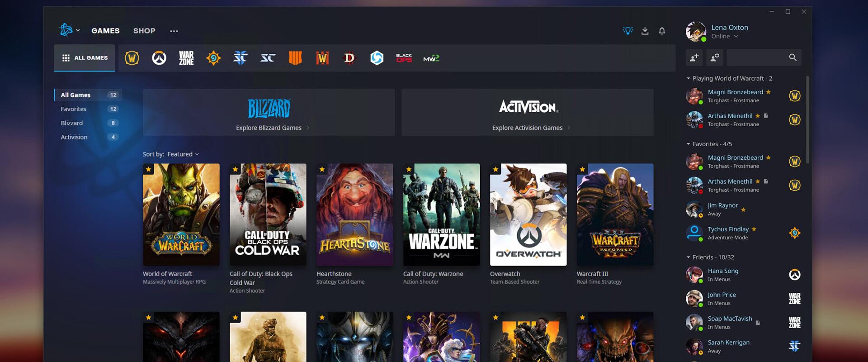868x362 pixels.
Task: Open the three-dot more menu
Action: pyautogui.click(x=174, y=31)
